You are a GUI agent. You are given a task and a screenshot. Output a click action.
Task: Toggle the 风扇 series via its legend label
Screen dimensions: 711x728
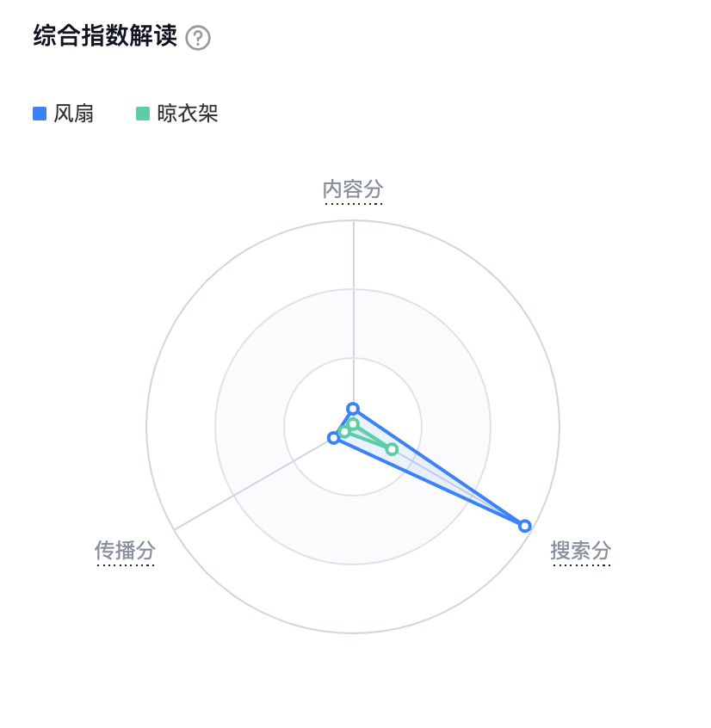pos(73,114)
